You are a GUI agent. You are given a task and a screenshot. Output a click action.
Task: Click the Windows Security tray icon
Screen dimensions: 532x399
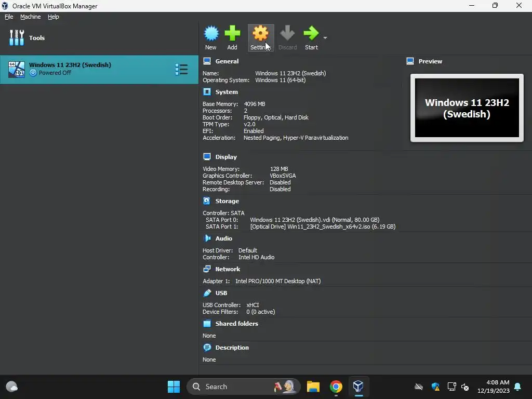click(435, 387)
